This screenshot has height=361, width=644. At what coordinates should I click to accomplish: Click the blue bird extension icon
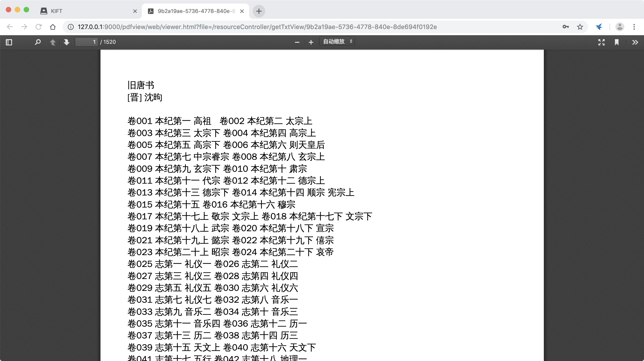599,27
